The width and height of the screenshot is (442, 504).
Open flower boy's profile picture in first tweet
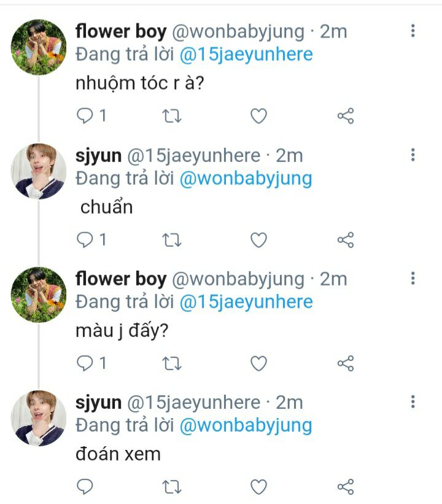click(39, 47)
